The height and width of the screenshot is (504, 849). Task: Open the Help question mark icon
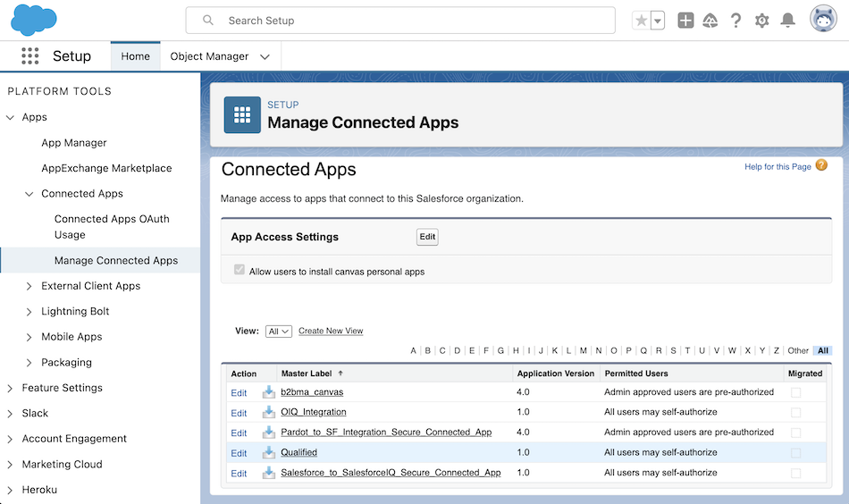736,21
